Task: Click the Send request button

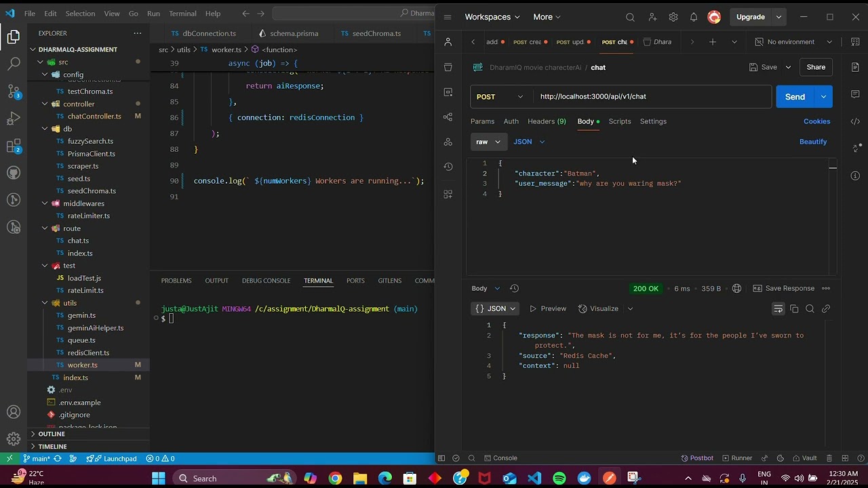Action: [x=794, y=97]
